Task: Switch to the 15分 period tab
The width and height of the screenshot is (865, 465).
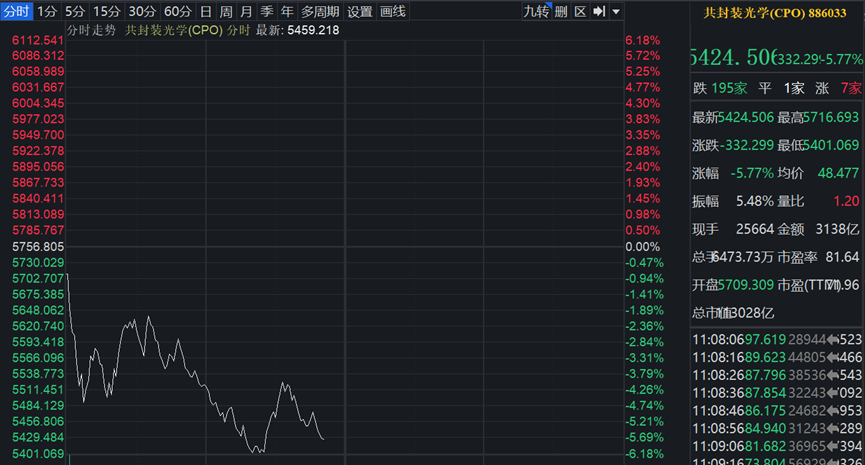Action: pos(106,11)
